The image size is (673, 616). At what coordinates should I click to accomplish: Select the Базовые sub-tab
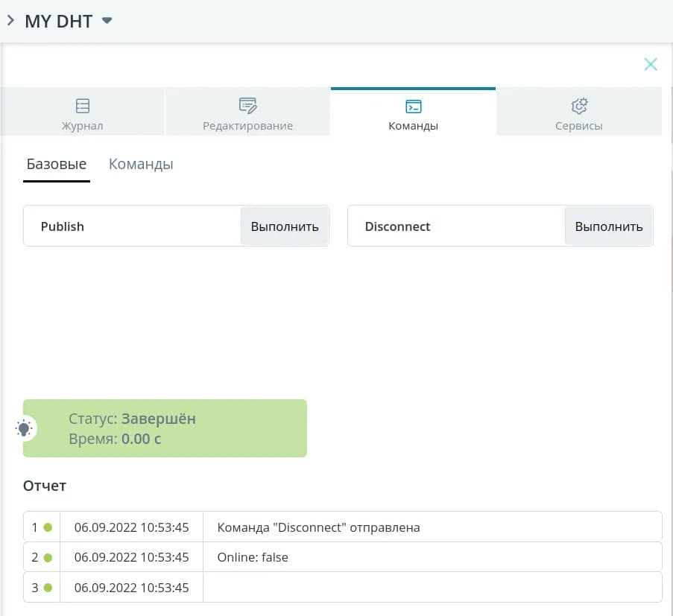tap(57, 165)
